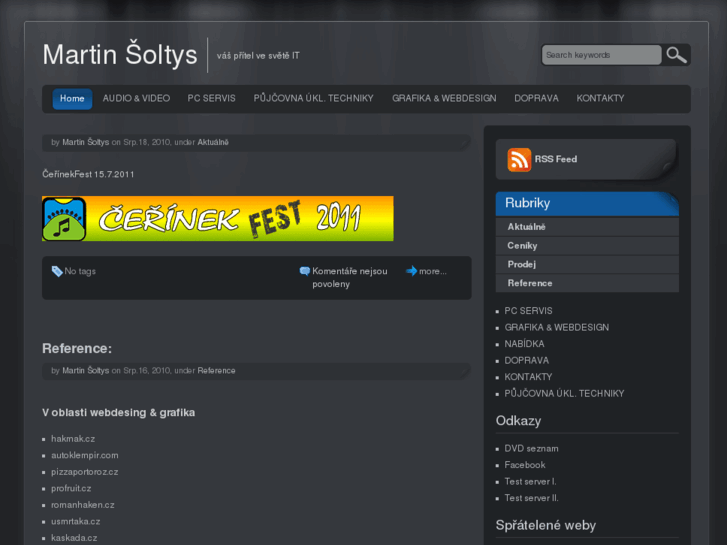Open sidebar GRAFIKA & WEBDESIGN page link
The width and height of the screenshot is (727, 545).
click(x=556, y=327)
